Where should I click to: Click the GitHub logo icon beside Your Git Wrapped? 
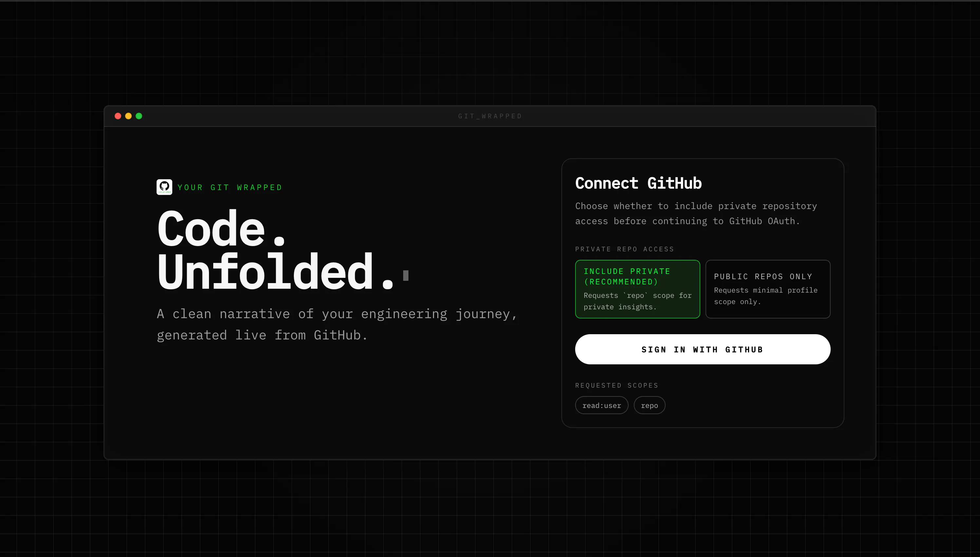164,187
